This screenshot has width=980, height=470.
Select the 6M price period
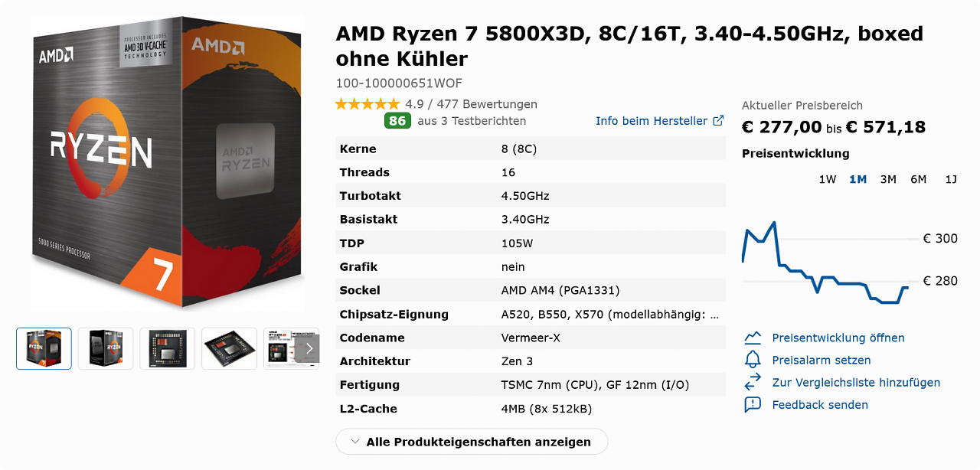919,179
